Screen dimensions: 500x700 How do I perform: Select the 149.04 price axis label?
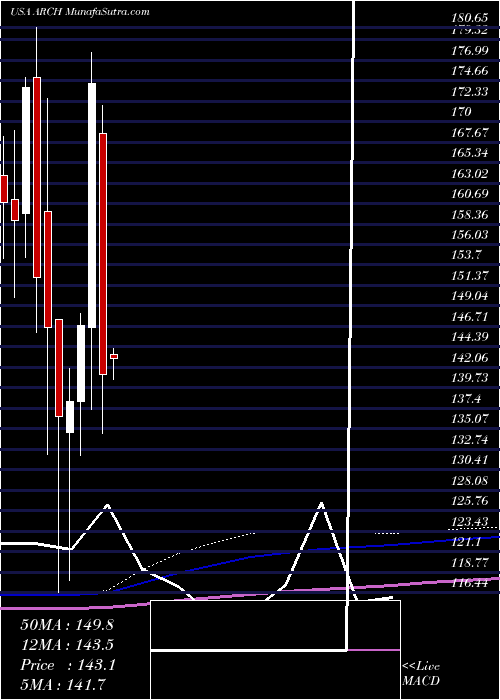(x=470, y=296)
